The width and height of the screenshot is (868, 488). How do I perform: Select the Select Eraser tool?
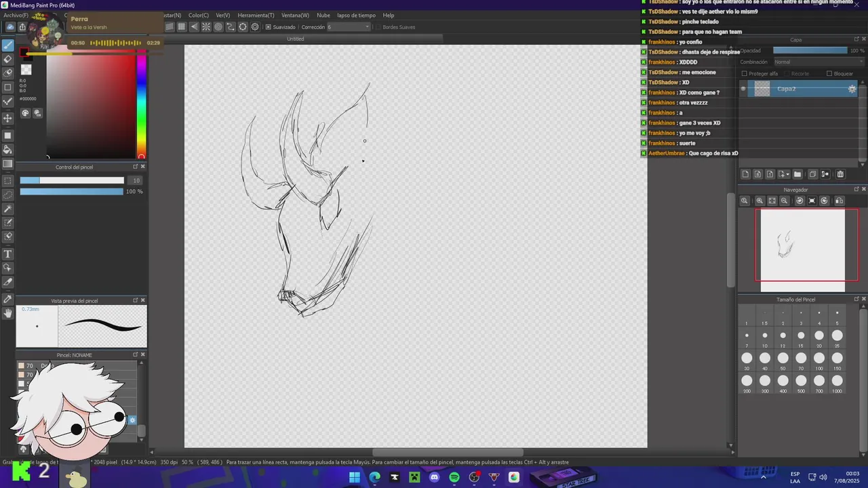(8, 237)
